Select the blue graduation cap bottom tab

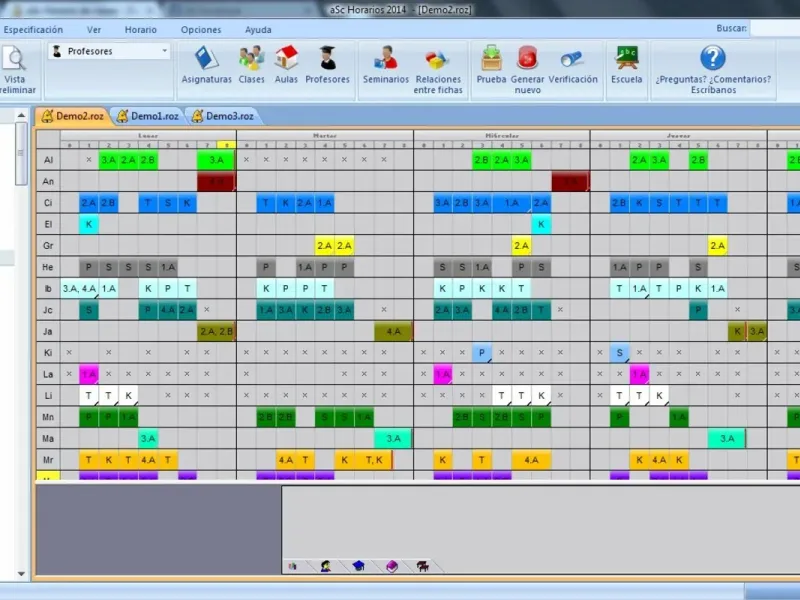pos(359,566)
